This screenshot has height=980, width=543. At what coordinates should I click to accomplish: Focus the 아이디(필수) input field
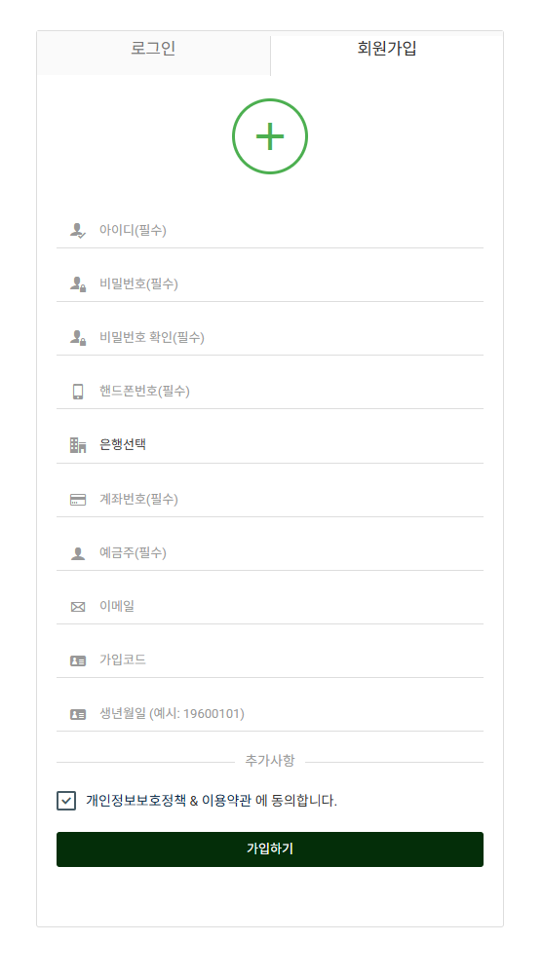coord(270,231)
